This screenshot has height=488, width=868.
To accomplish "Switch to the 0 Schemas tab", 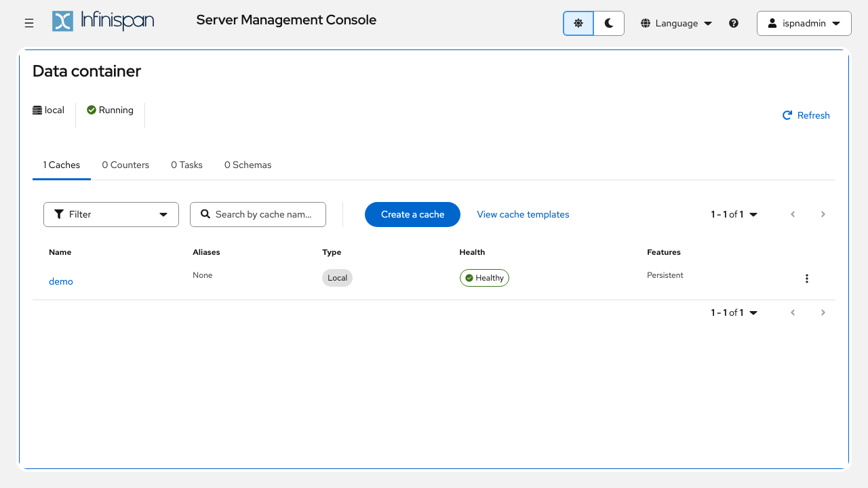I will tap(248, 165).
